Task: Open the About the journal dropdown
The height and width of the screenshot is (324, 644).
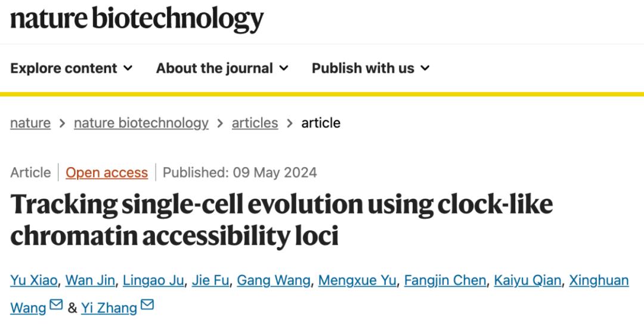Action: pyautogui.click(x=222, y=69)
